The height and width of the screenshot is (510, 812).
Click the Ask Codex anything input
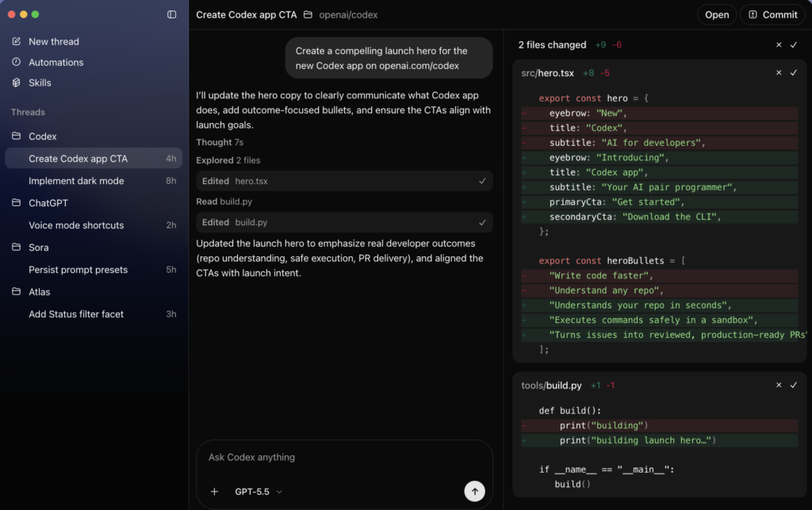344,457
